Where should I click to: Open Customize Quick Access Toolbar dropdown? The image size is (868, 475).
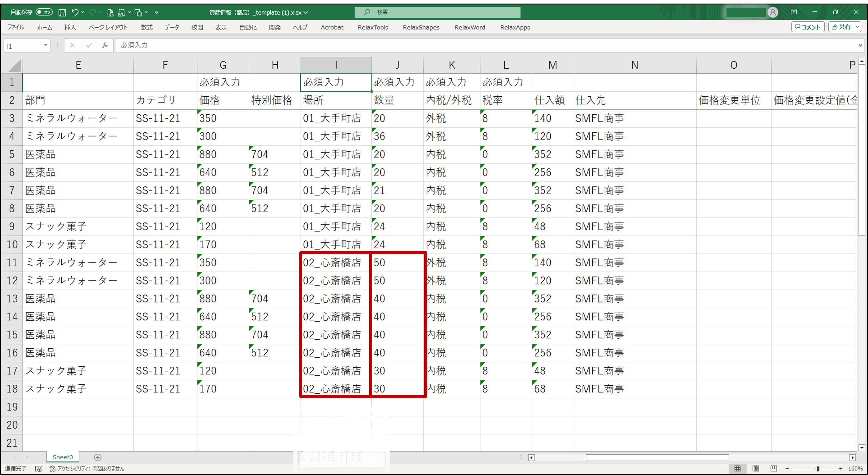[156, 12]
